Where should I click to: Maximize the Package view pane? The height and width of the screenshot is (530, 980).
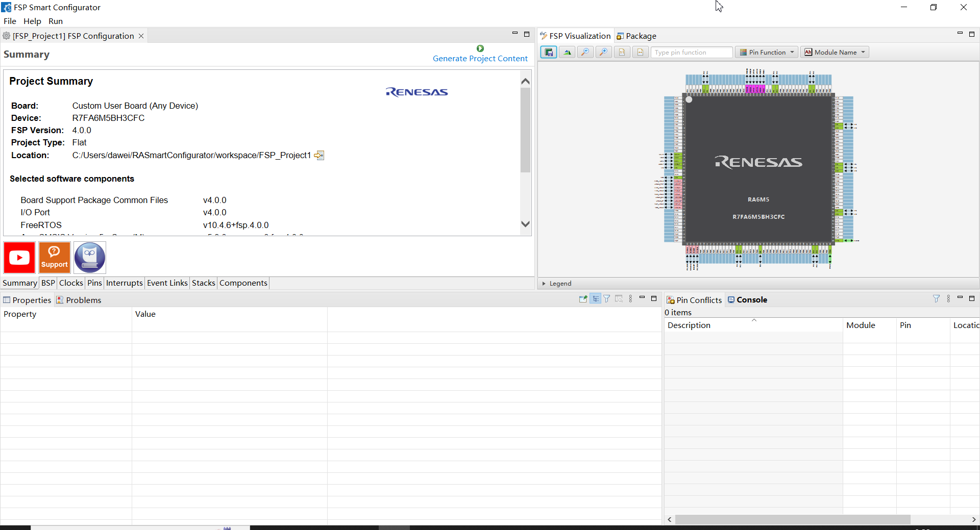(972, 34)
